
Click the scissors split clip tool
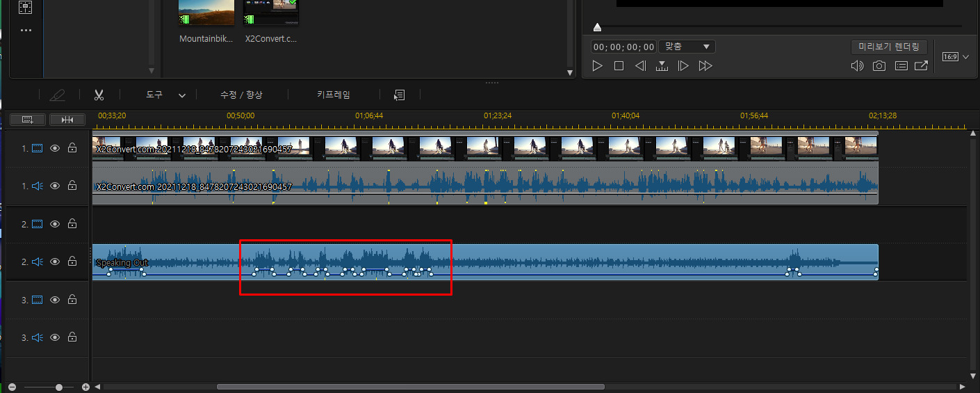[x=99, y=95]
